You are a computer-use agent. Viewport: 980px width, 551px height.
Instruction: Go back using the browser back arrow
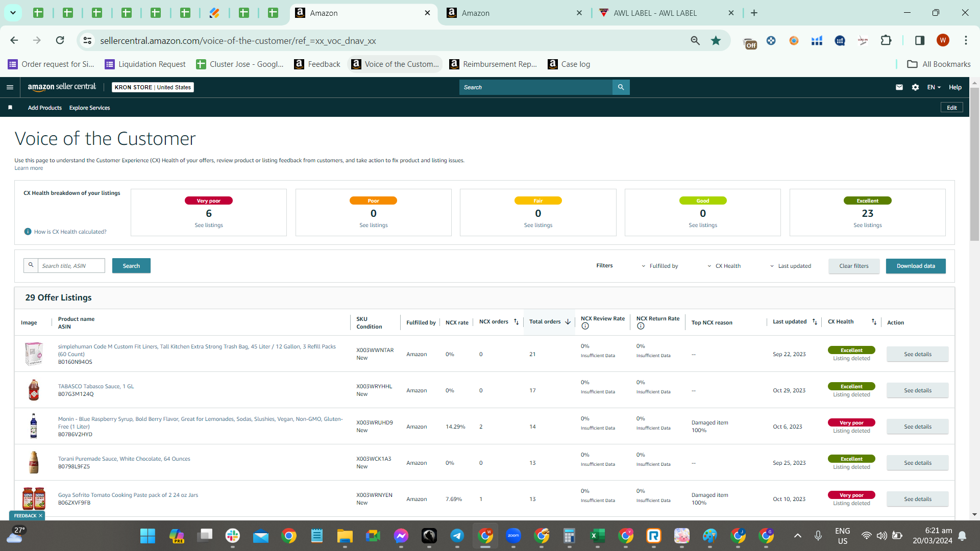14,40
